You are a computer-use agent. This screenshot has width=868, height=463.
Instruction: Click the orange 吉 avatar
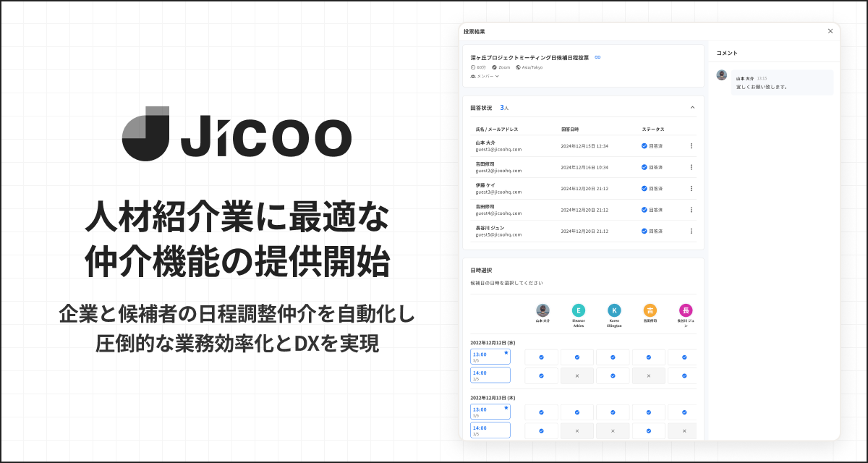(x=650, y=310)
